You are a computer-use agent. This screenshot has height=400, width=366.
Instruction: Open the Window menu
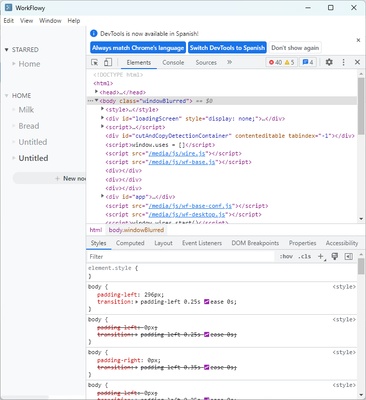(x=50, y=21)
